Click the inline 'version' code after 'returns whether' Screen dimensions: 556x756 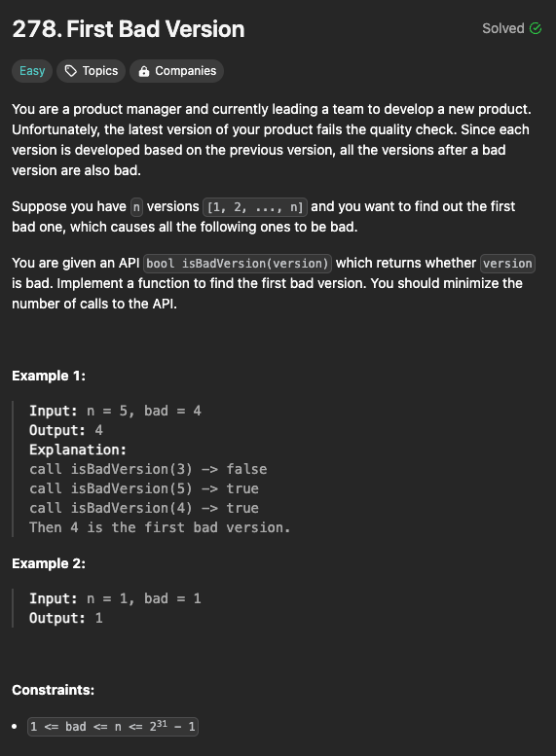pos(507,264)
